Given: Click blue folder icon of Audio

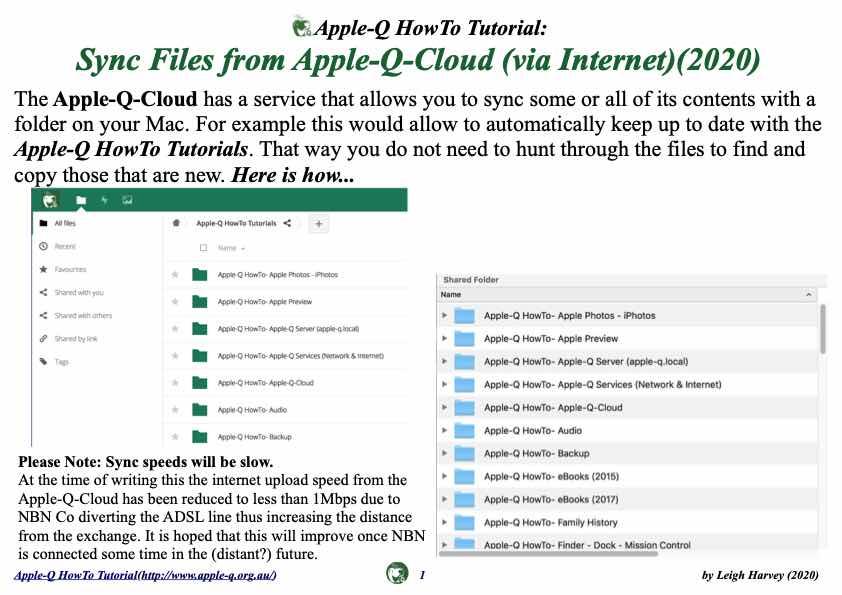Looking at the screenshot, I should click(x=464, y=431).
